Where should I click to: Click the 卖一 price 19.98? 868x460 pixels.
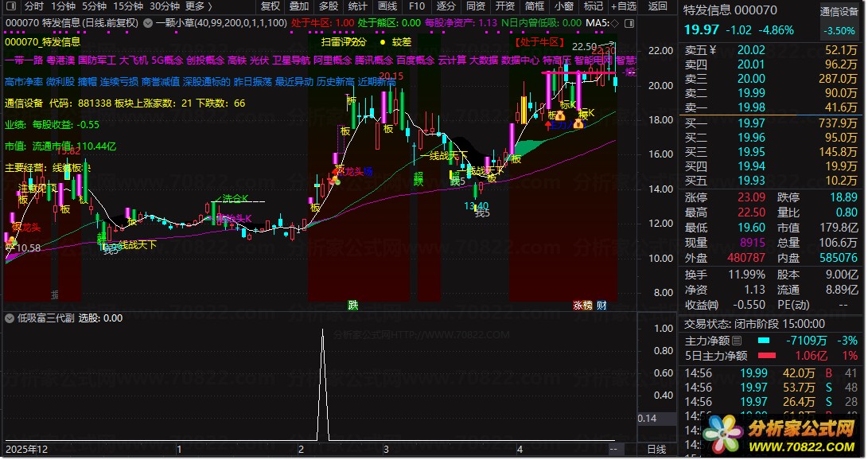tap(751, 107)
